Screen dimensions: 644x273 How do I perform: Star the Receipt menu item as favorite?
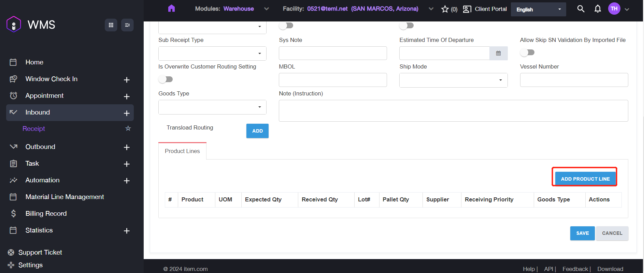point(128,128)
